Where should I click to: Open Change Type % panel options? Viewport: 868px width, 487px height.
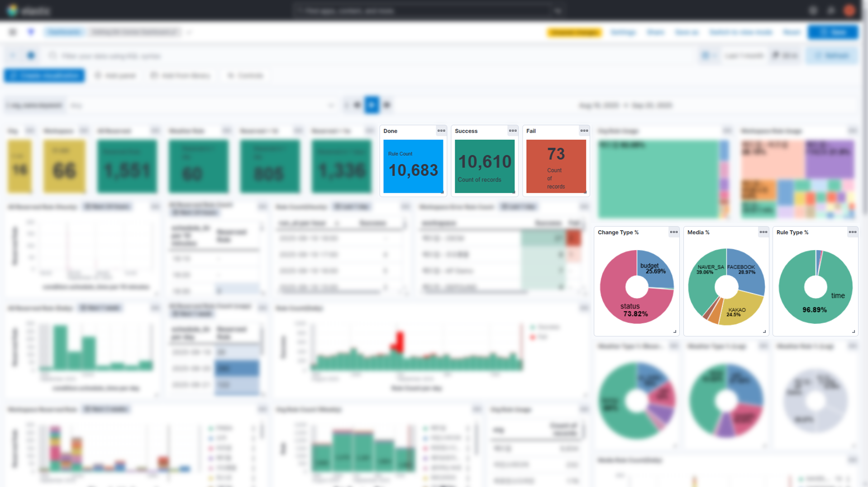tap(673, 232)
